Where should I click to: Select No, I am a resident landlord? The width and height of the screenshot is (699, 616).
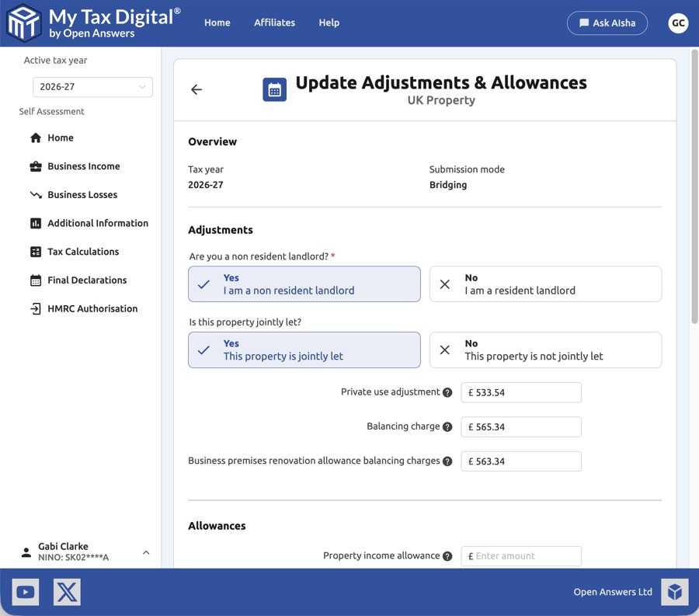545,284
